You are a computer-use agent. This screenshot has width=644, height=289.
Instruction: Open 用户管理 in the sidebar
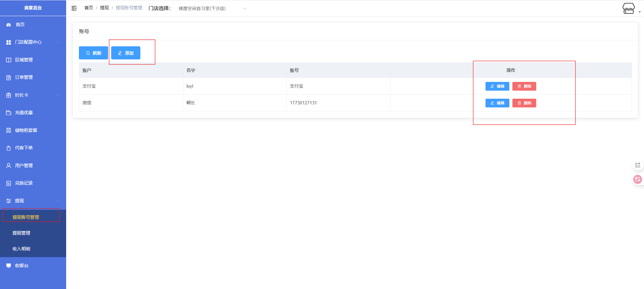click(33, 165)
